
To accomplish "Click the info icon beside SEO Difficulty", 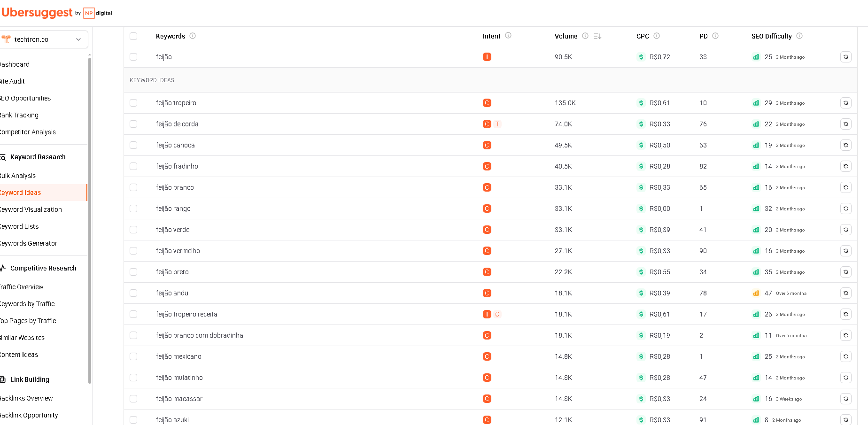I will pos(800,36).
